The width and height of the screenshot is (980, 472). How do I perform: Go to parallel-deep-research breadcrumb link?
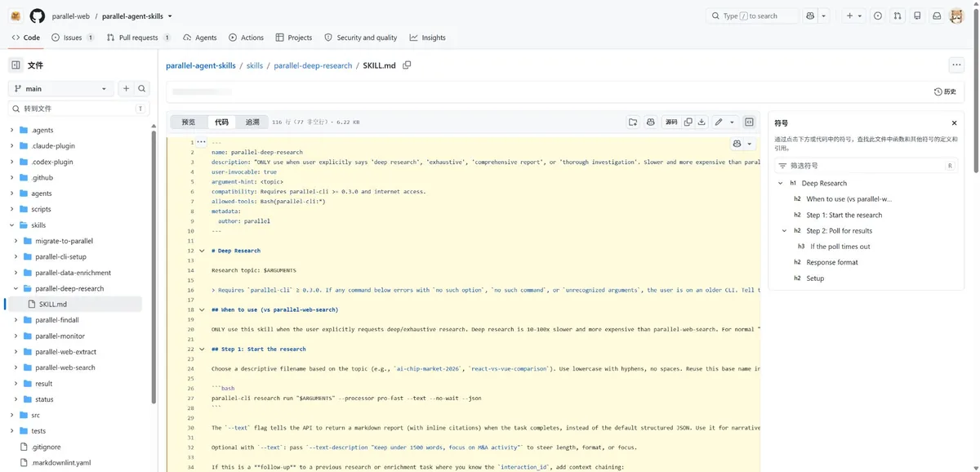[313, 65]
